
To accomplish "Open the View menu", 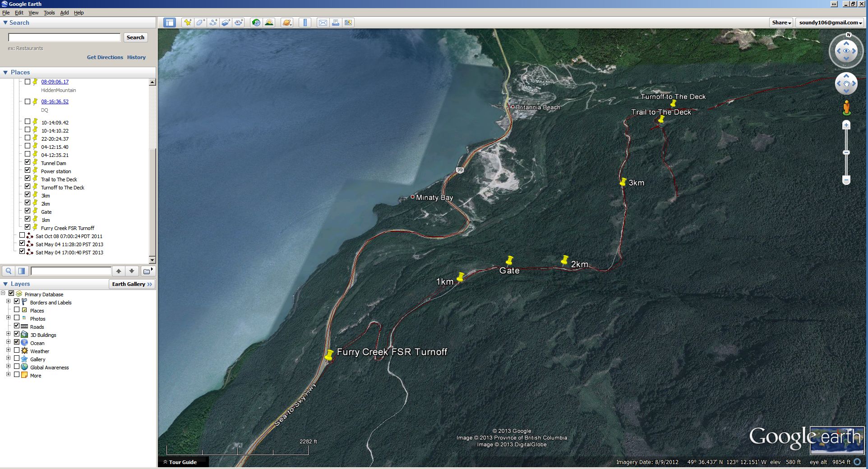I will point(33,13).
